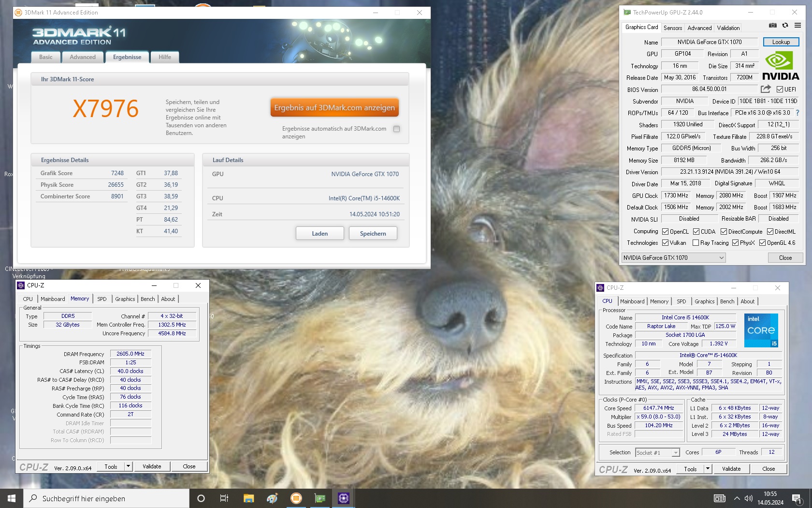Open File Explorer from the taskbar
This screenshot has width=812, height=508.
[248, 498]
